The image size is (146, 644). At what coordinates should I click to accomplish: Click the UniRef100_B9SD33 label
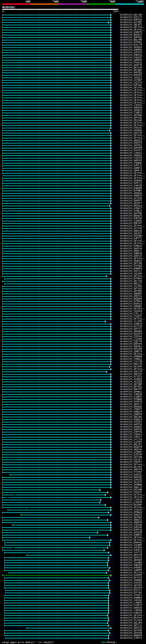pos(131,35)
